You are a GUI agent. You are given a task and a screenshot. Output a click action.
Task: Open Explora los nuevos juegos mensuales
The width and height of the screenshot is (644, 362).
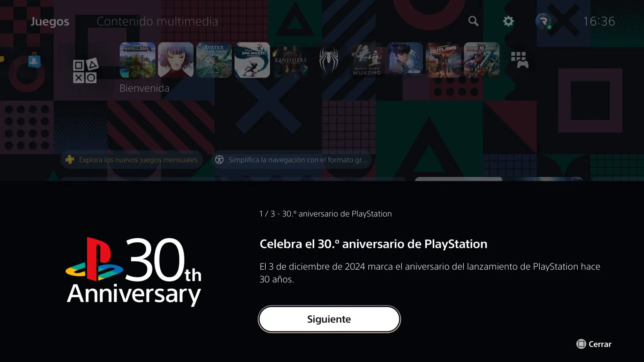pos(132,160)
